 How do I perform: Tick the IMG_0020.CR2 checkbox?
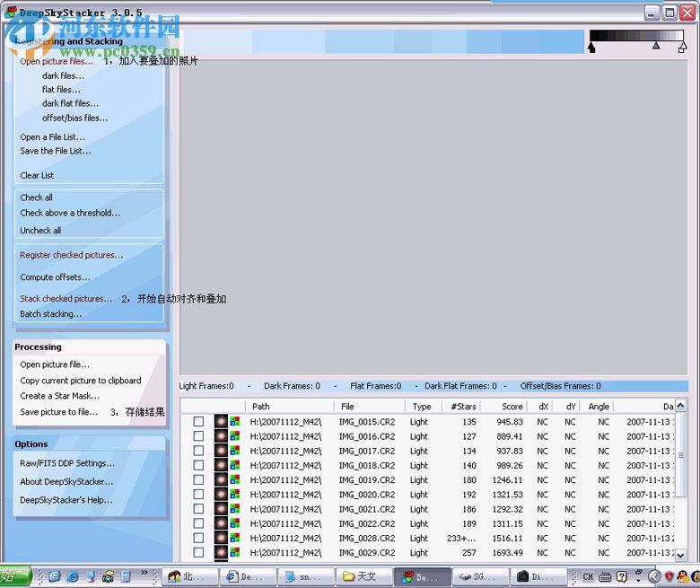pos(198,495)
